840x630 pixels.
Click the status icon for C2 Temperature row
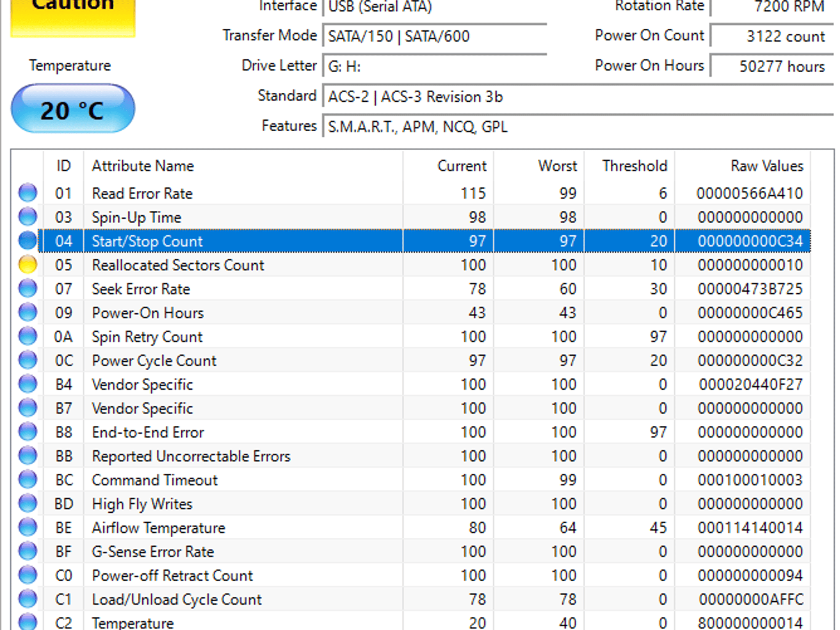coord(28,622)
